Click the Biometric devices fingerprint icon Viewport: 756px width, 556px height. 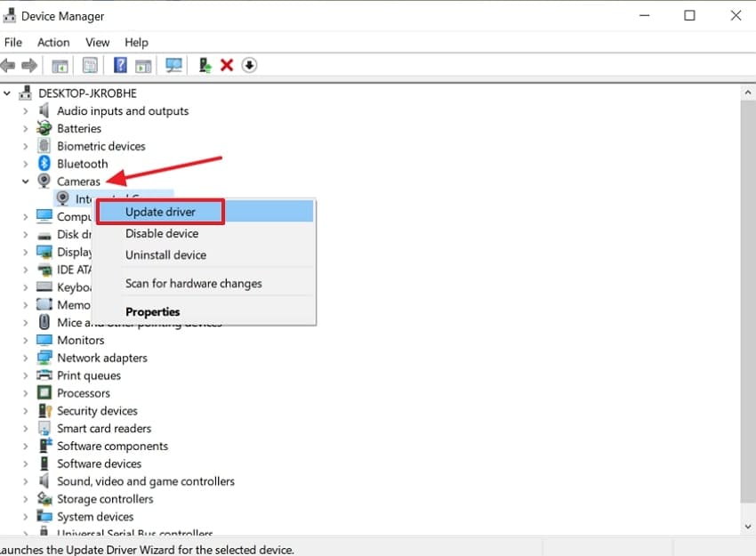[x=44, y=146]
